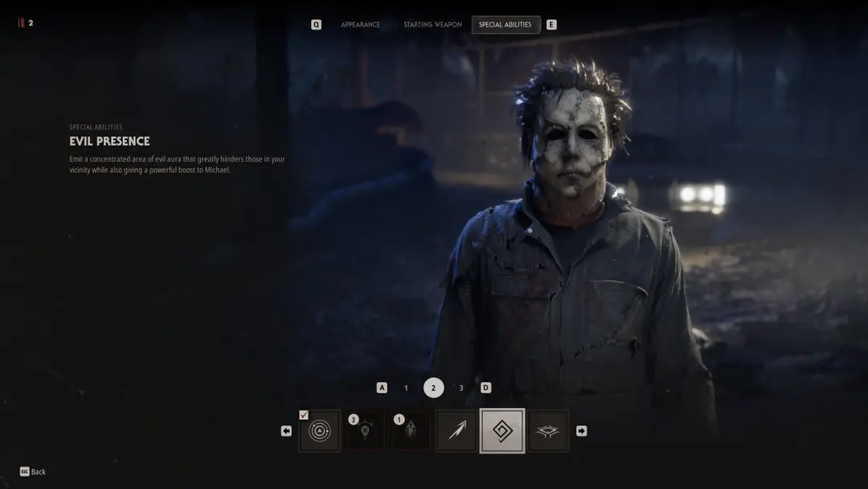Click the A key previous-slot icon
Screen dimensions: 868x489
(382, 388)
